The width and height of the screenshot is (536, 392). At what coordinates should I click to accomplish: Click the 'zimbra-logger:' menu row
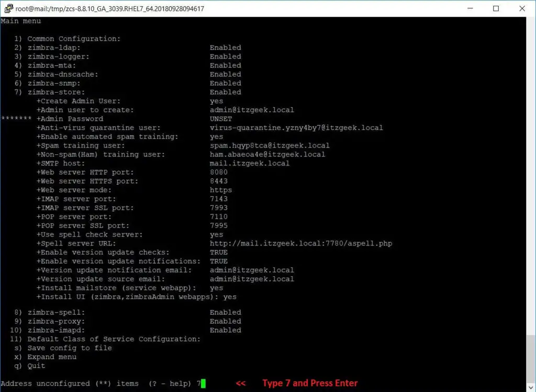128,57
